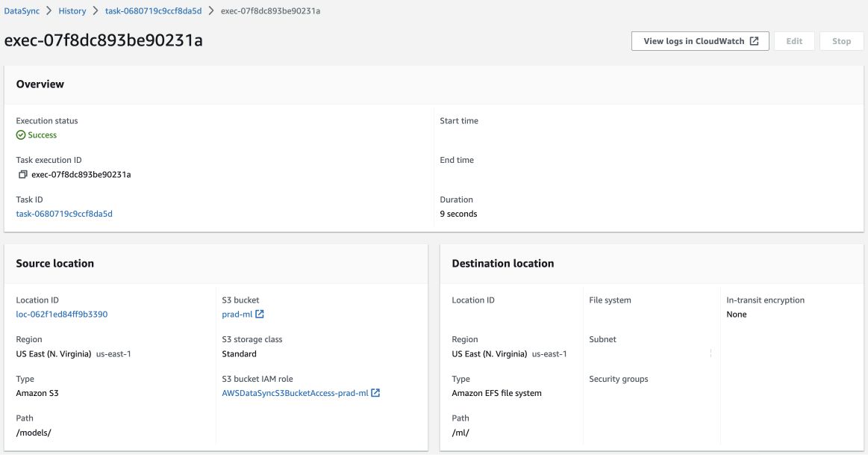The height and width of the screenshot is (455, 868).
Task: Open external link icon next to prad-ml
Action: pos(260,315)
